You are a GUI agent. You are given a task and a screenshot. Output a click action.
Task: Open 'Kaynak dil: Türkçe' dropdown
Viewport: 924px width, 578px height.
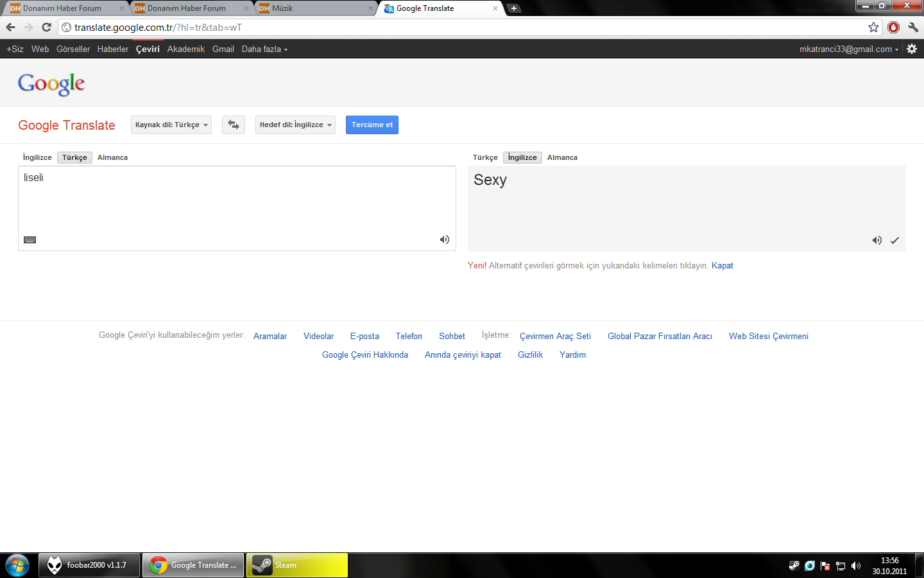(171, 125)
